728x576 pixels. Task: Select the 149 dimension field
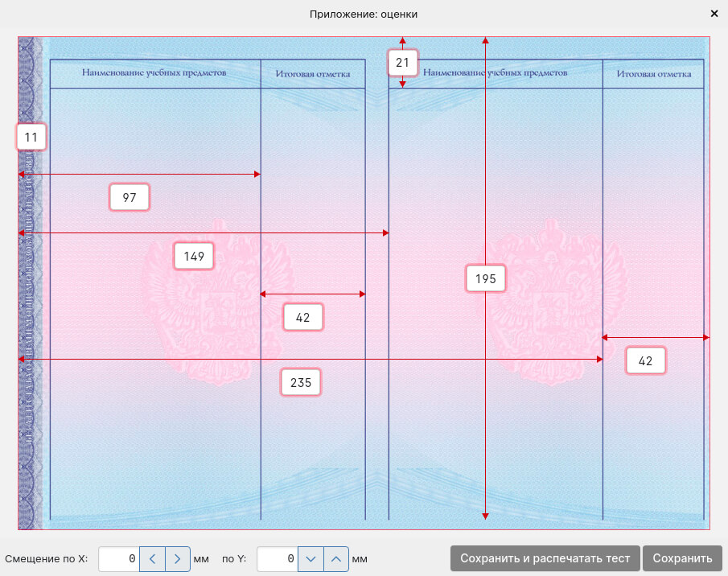(194, 257)
